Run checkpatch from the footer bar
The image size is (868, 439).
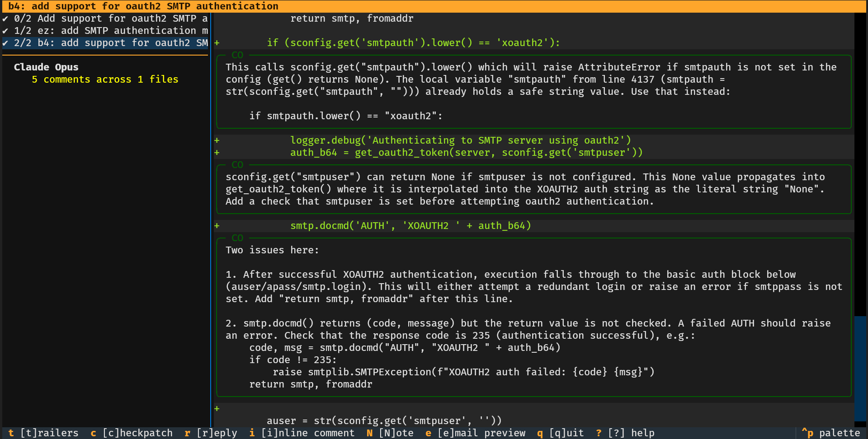click(x=132, y=433)
